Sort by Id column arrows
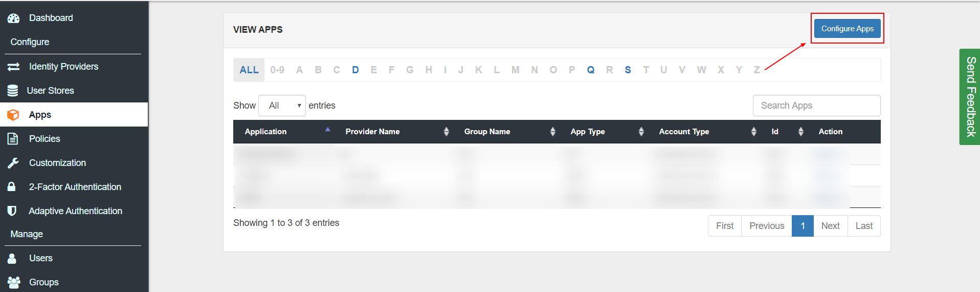Viewport: 980px width, 292px height. 801,132
